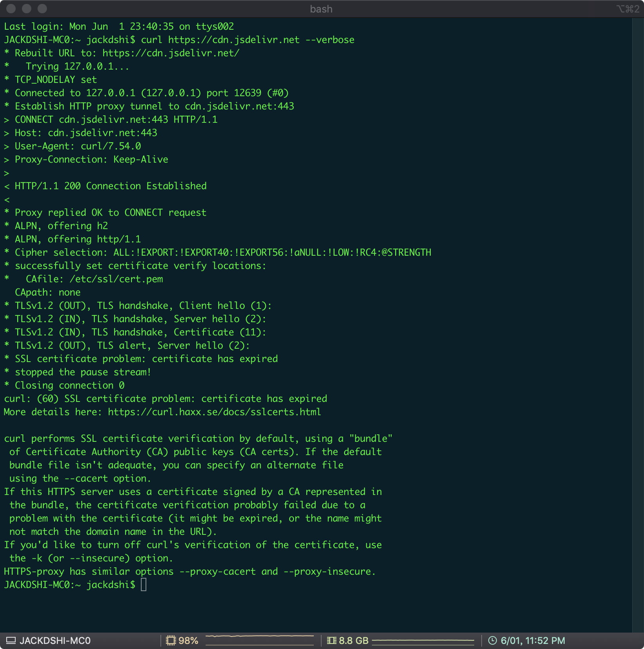Select the bash window title
This screenshot has height=649, width=644.
(x=321, y=9)
